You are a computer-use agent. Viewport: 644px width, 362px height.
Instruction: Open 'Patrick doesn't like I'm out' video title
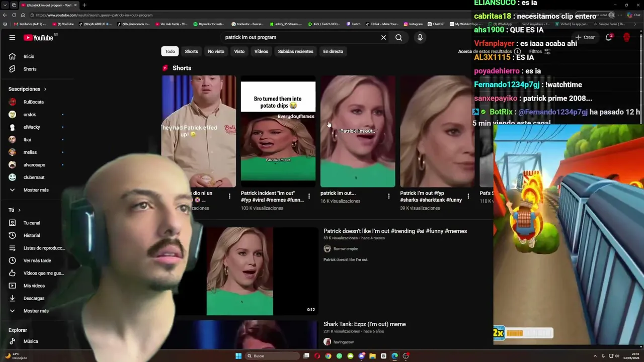[395, 231]
